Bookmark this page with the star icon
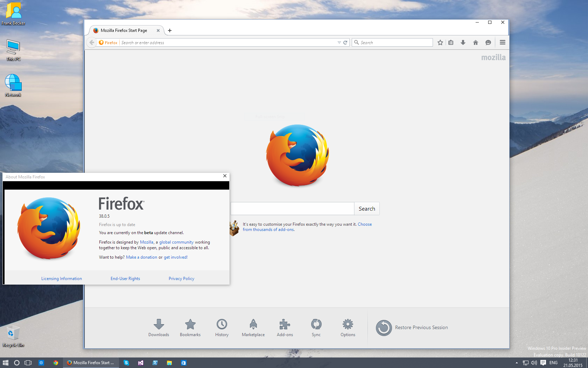This screenshot has width=588, height=368. click(440, 42)
